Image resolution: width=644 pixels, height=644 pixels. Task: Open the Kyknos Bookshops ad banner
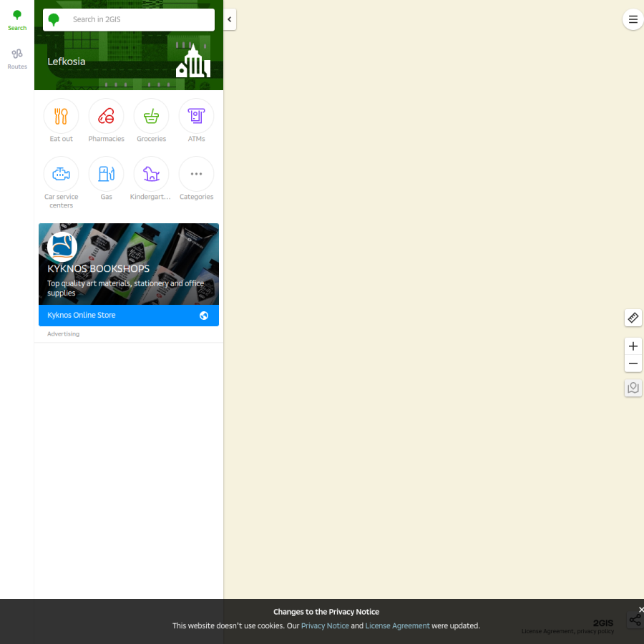(x=129, y=264)
